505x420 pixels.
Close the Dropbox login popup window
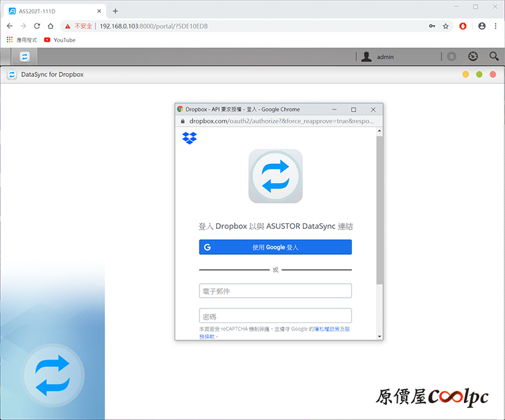click(x=373, y=110)
